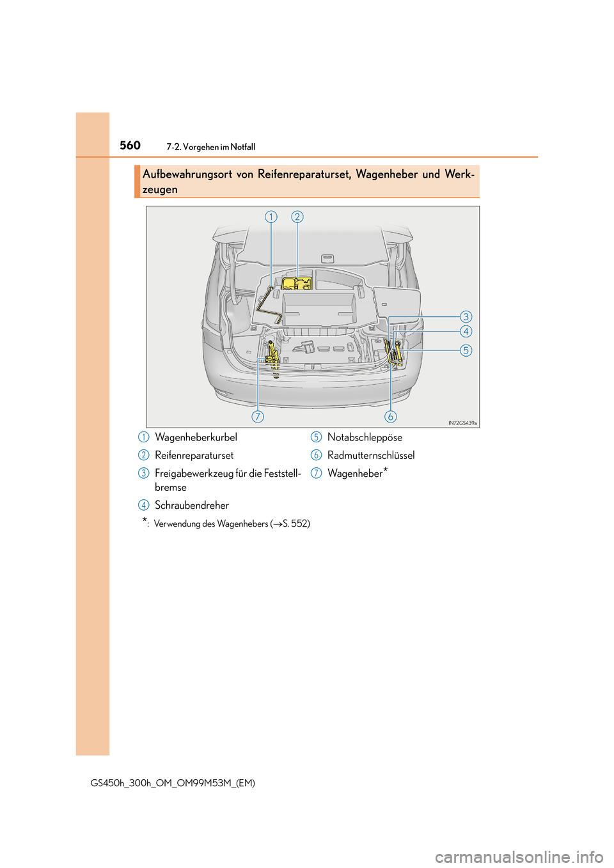Click the page number 560
Image resolution: width=614 pixels, height=868 pixels.
click(130, 145)
